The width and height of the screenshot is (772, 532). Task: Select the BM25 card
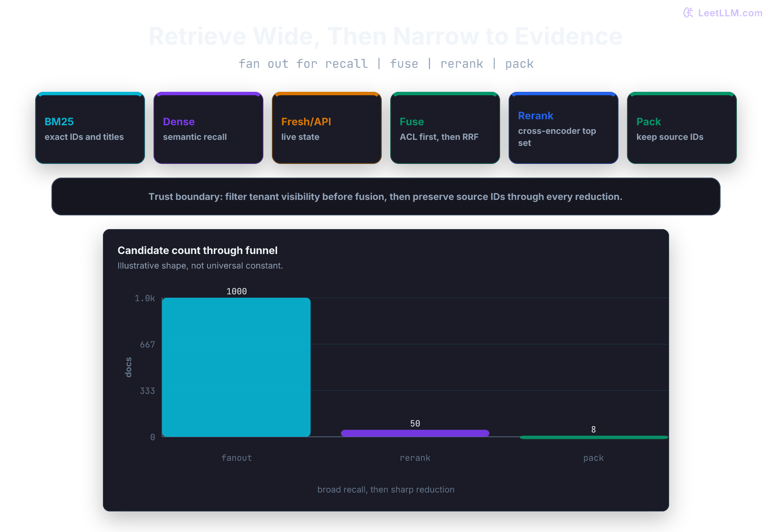click(x=90, y=128)
